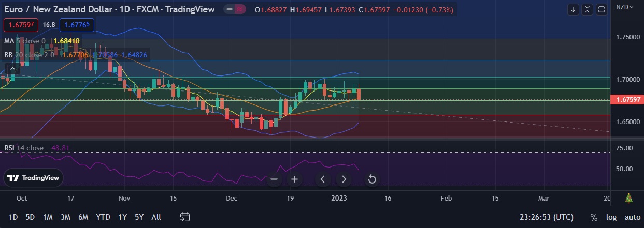This screenshot has width=644, height=228.
Task: Select the 6M time range
Action: [x=83, y=217]
